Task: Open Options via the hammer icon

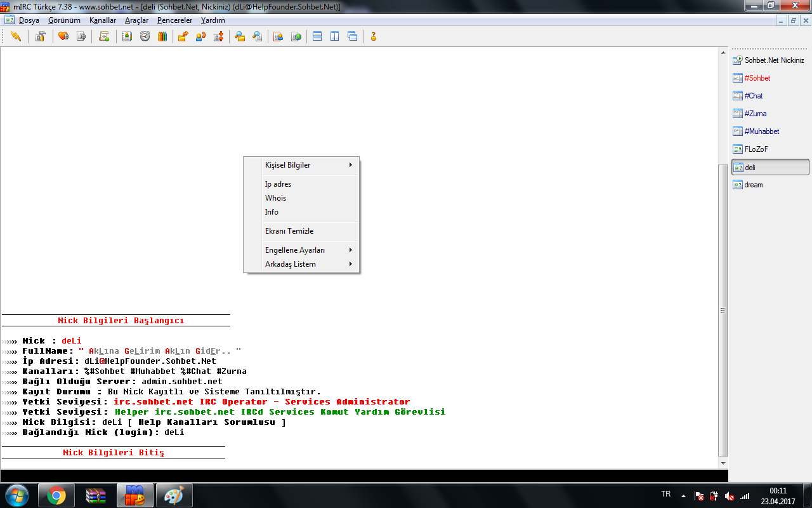Action: tap(41, 36)
